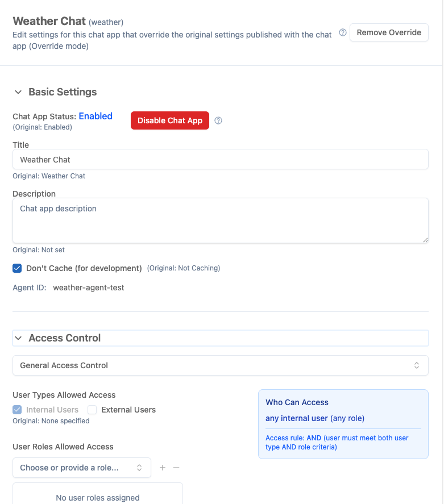Enable the External Users checkbox
Image resolution: width=444 pixels, height=504 pixels.
pos(92,409)
